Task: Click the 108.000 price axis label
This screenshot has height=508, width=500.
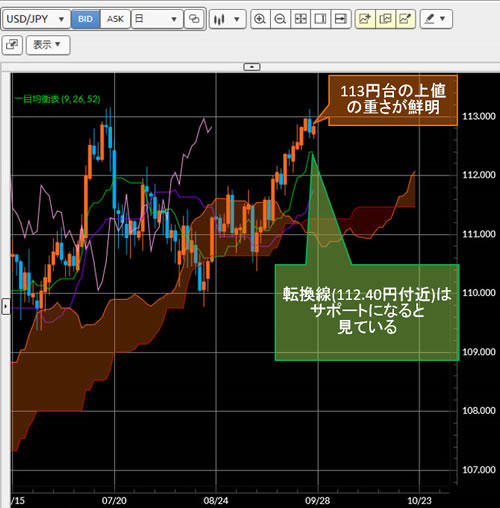Action: coord(478,410)
